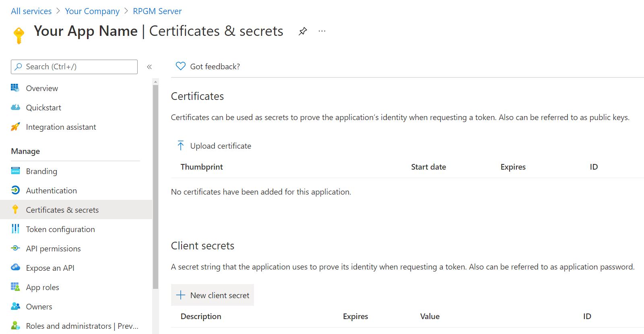Collapse the sidebar with double-chevron icon
The image size is (644, 334).
149,67
